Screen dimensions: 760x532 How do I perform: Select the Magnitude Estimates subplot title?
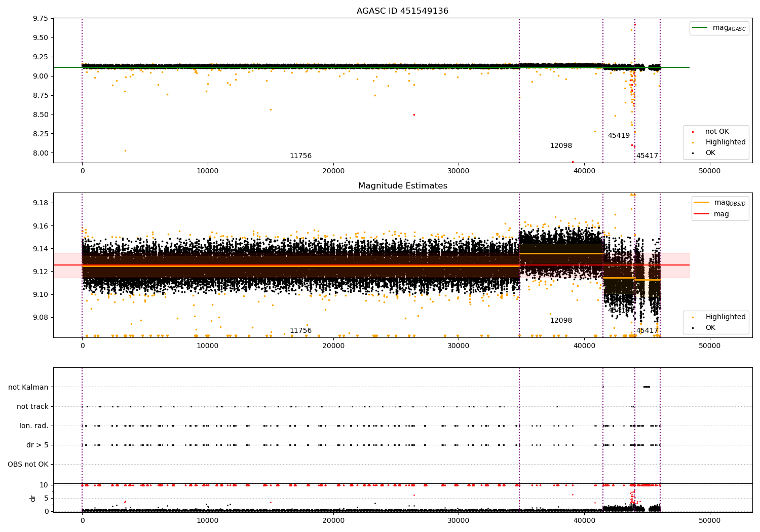pos(402,186)
